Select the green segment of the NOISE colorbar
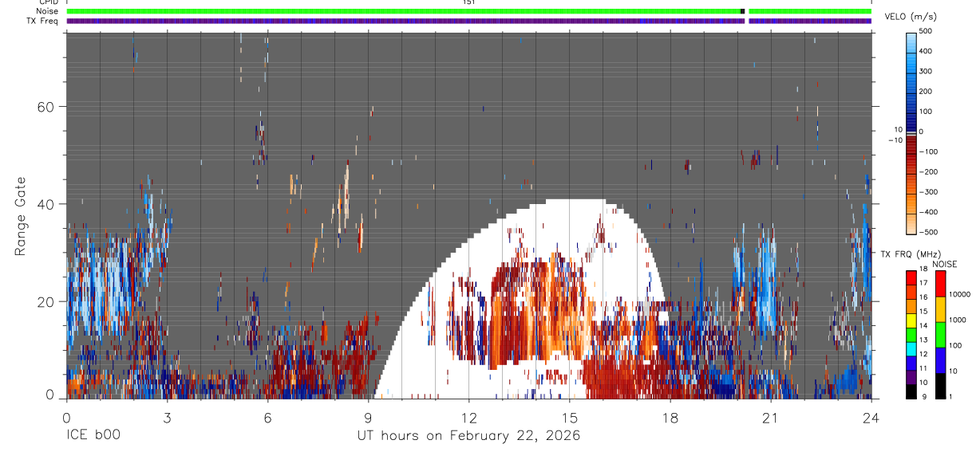The width and height of the screenshot is (980, 452). [941, 334]
